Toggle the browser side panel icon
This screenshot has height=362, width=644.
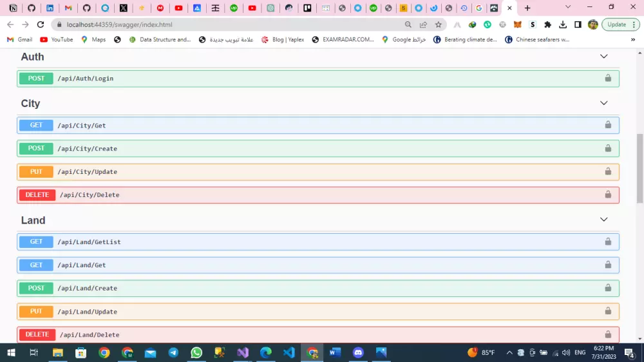tap(578, 24)
